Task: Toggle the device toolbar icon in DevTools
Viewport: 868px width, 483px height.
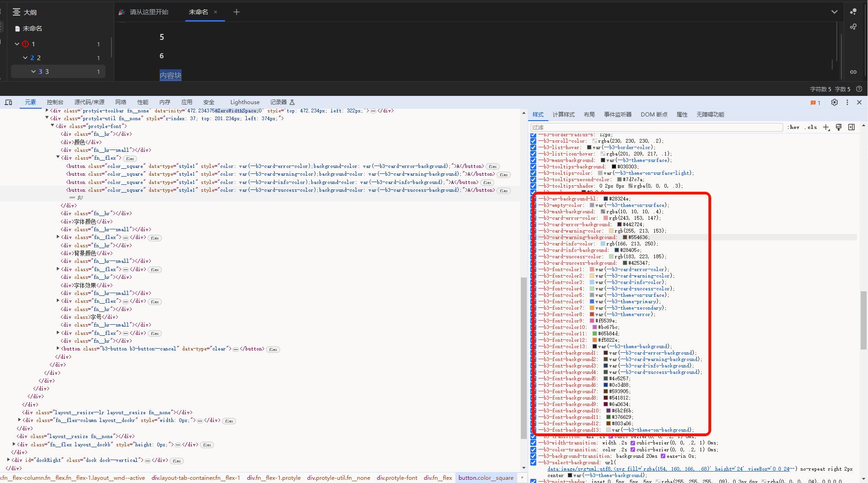Action: coord(8,102)
